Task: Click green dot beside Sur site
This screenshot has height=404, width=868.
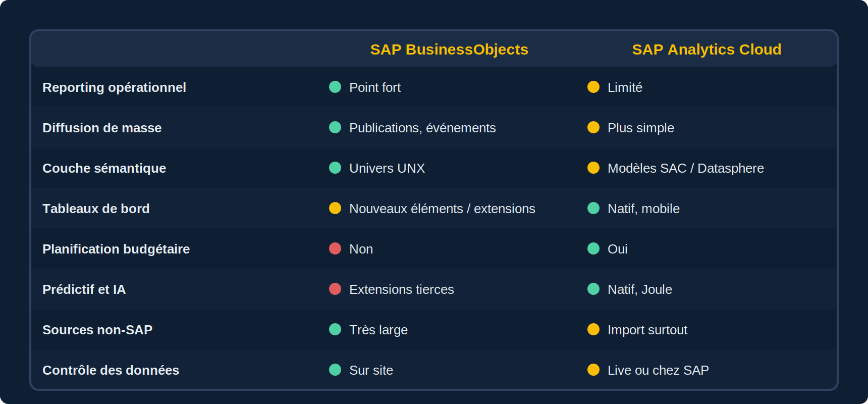Action: click(x=335, y=370)
